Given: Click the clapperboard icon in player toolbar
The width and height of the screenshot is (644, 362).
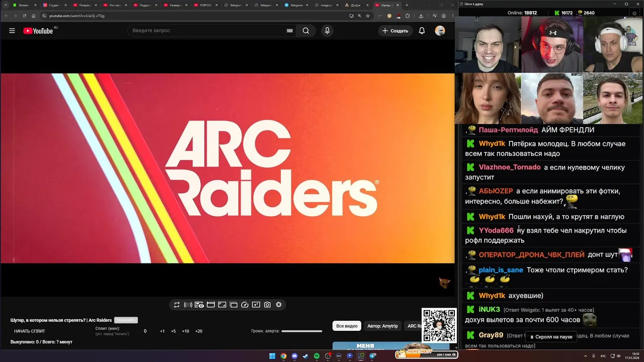Looking at the screenshot, I should (x=211, y=305).
